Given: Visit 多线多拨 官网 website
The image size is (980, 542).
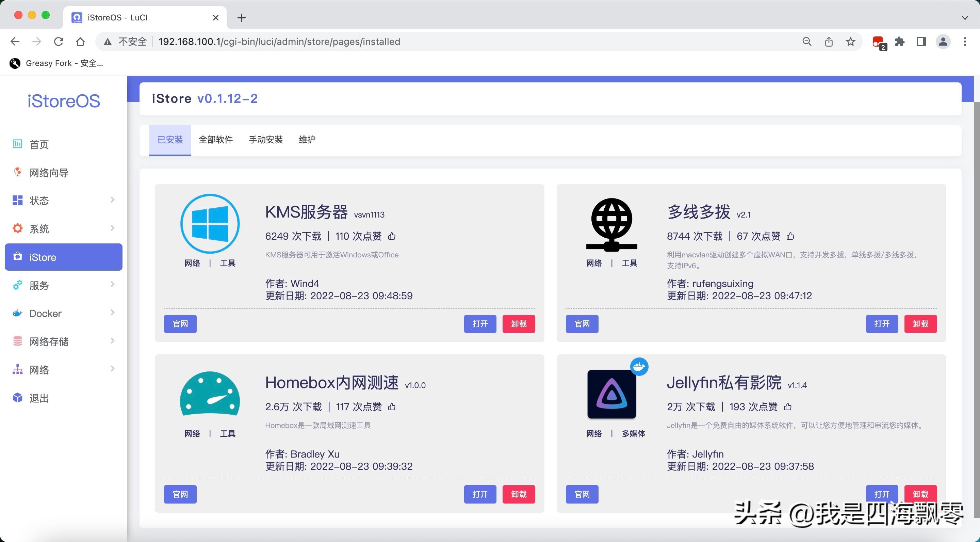Looking at the screenshot, I should 582,324.
